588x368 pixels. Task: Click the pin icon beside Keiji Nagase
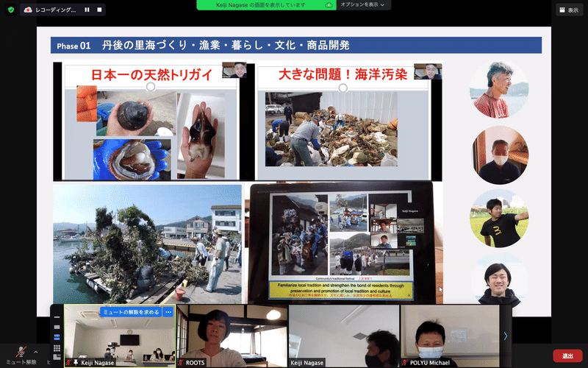tap(76, 362)
